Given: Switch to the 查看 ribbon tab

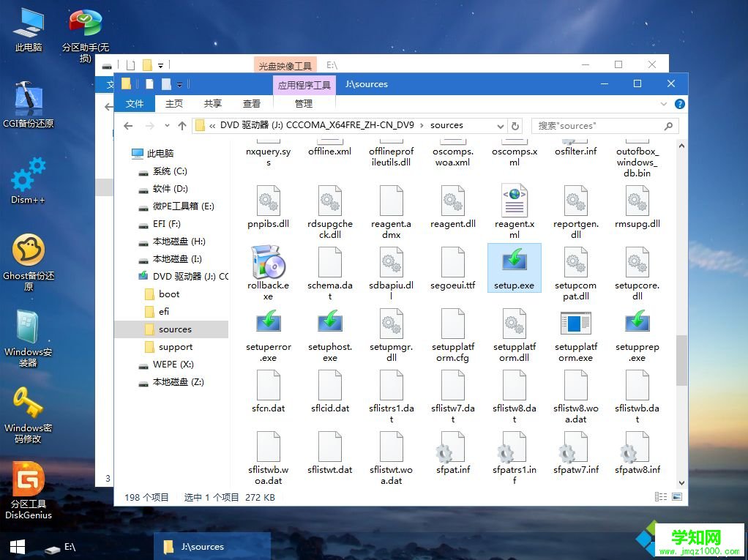Looking at the screenshot, I should [252, 103].
